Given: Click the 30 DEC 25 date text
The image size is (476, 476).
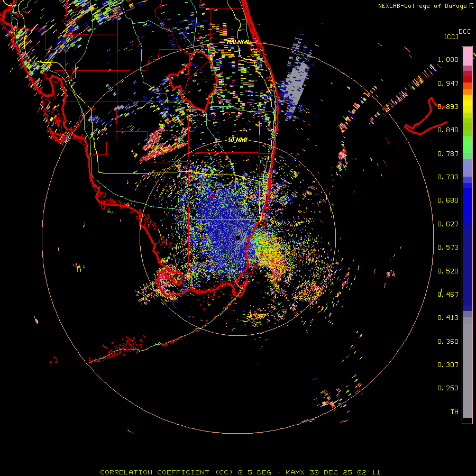Looking at the screenshot, I should point(331,472).
